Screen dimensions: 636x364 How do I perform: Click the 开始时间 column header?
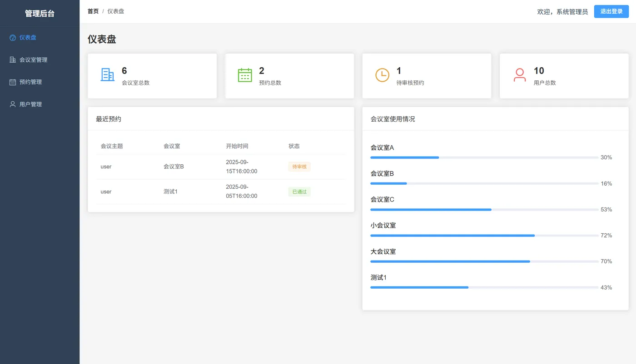click(237, 146)
